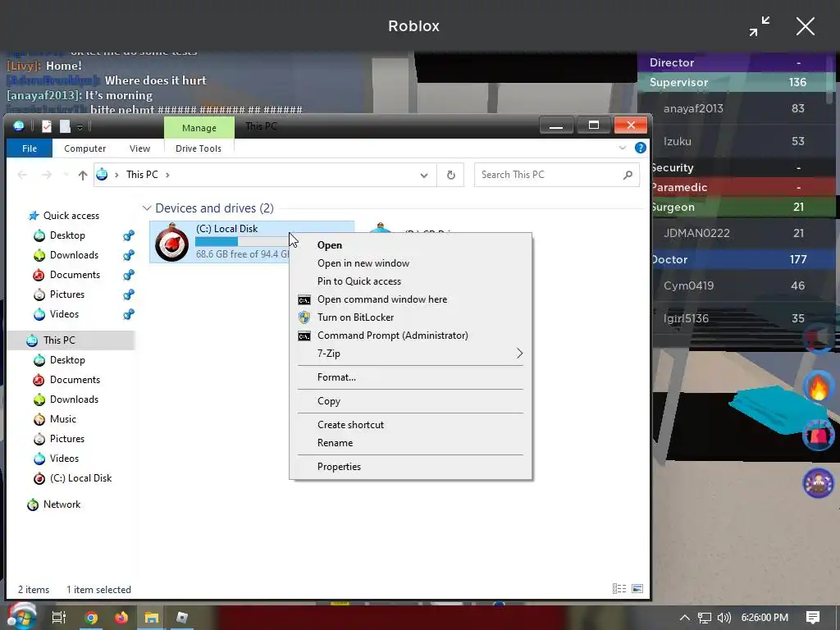This screenshot has width=840, height=630.
Task: Open the C: Local Disk drive icon
Action: pos(172,242)
